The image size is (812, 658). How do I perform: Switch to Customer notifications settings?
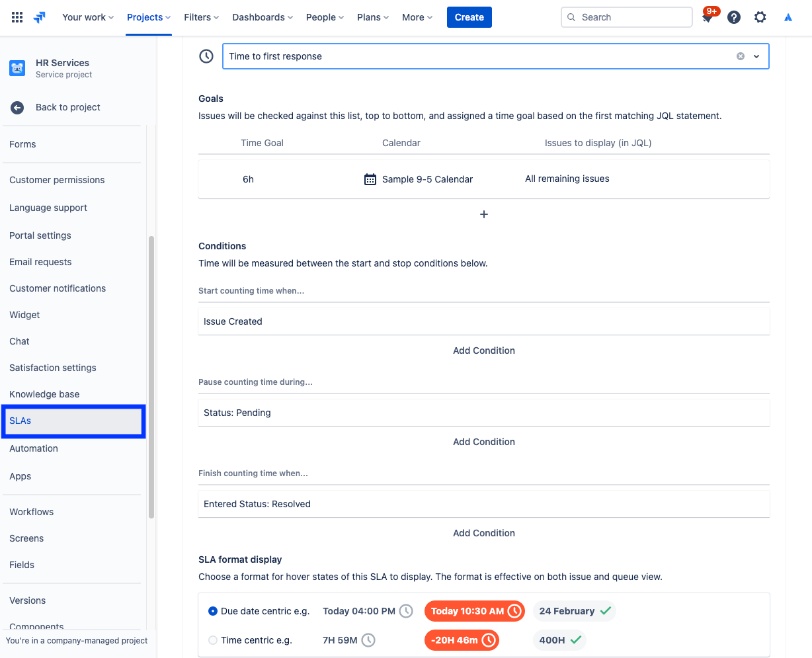point(57,288)
